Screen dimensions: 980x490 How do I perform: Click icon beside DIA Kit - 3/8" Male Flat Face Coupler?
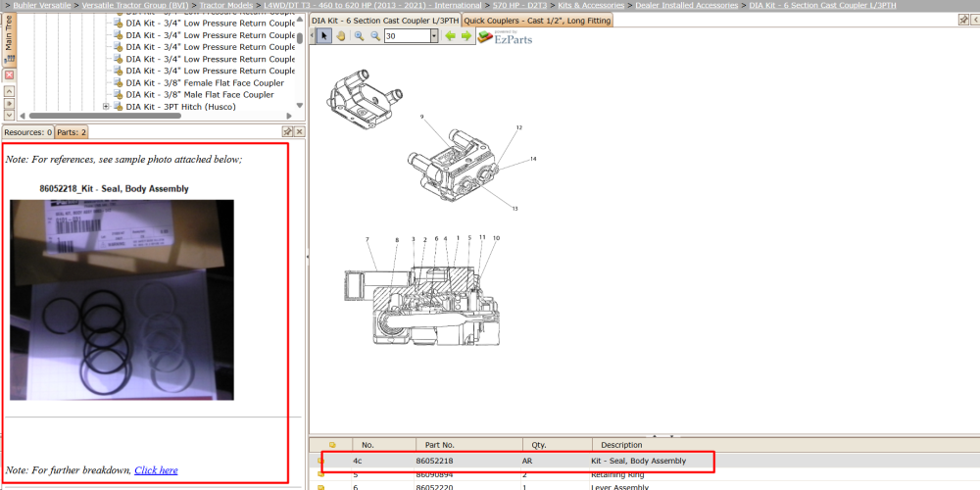(118, 94)
